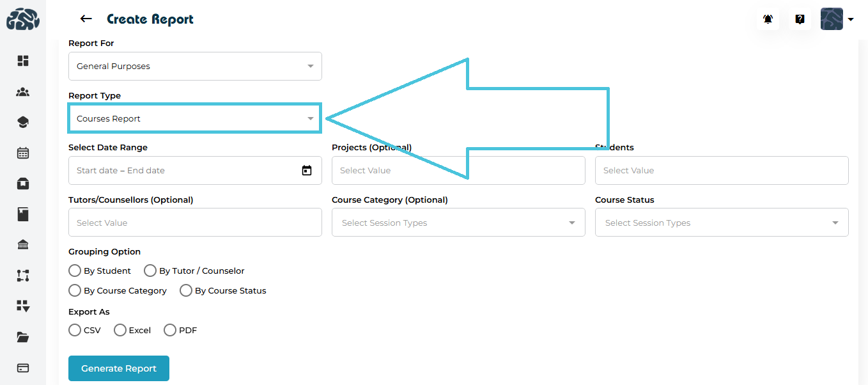Screen dimensions: 868x385
Task: Expand the Report Type dropdown
Action: (x=194, y=119)
